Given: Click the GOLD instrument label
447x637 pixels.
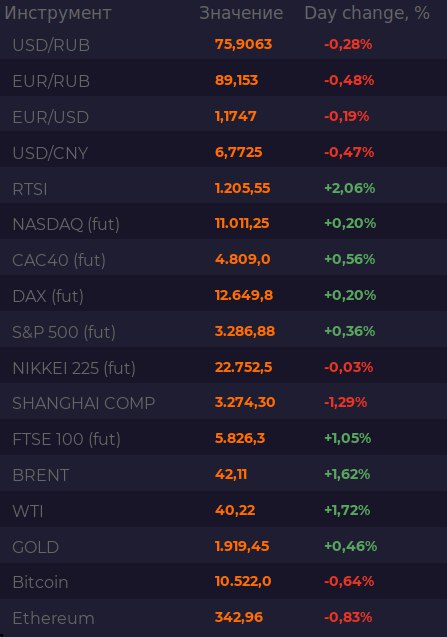Looking at the screenshot, I should click(x=36, y=547).
